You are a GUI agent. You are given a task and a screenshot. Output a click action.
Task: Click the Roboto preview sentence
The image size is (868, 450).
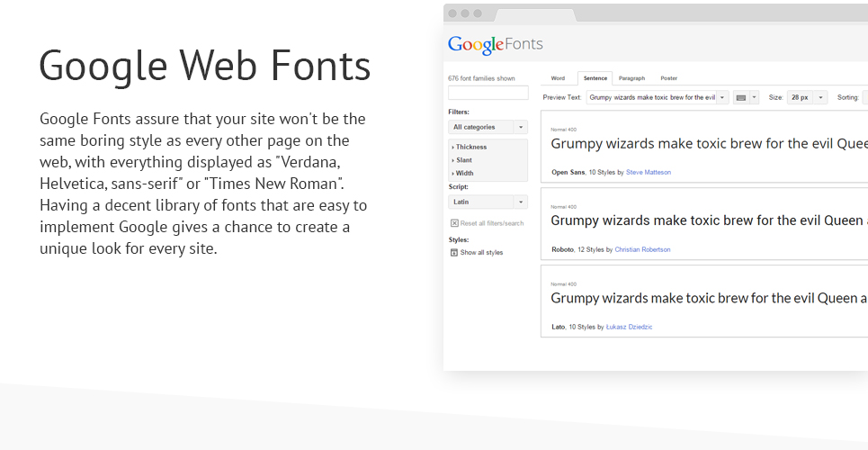709,220
